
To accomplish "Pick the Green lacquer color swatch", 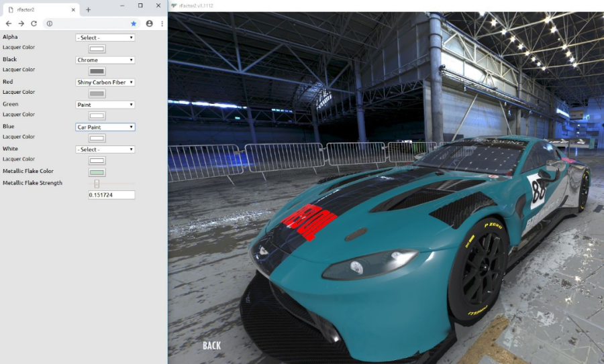I will (97, 116).
